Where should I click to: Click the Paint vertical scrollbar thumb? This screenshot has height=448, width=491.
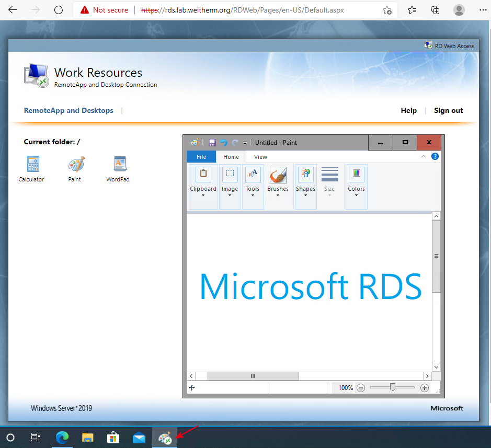click(x=436, y=256)
